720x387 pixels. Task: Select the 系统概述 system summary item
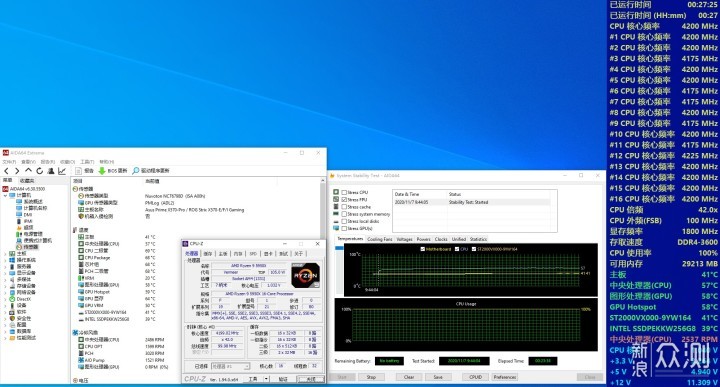(29, 202)
